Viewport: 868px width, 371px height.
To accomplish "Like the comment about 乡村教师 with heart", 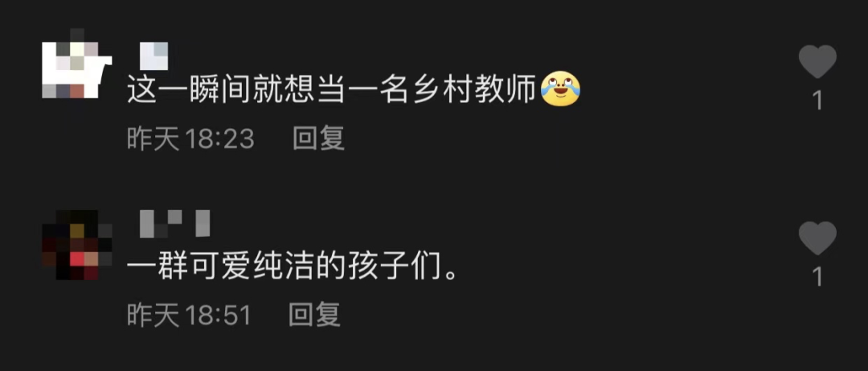I will click(817, 61).
